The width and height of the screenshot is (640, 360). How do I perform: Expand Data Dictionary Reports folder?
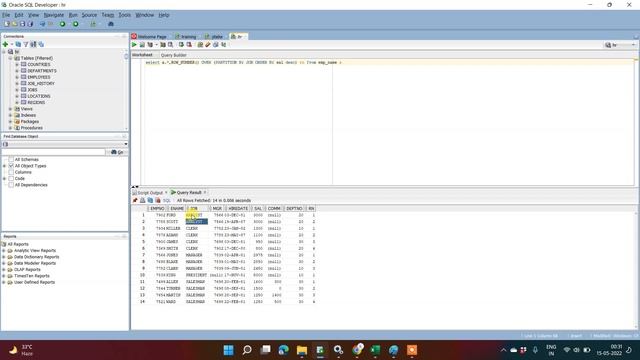[4, 257]
